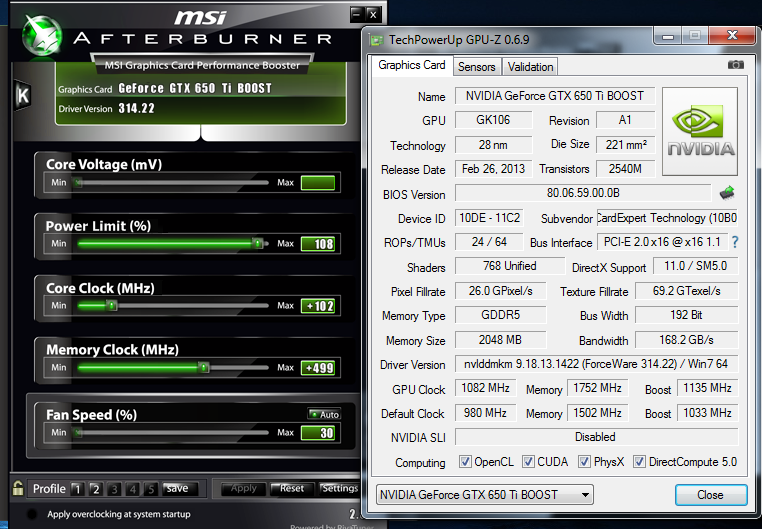Minimize the GPU-Z window
The image size is (762, 529).
(668, 36)
